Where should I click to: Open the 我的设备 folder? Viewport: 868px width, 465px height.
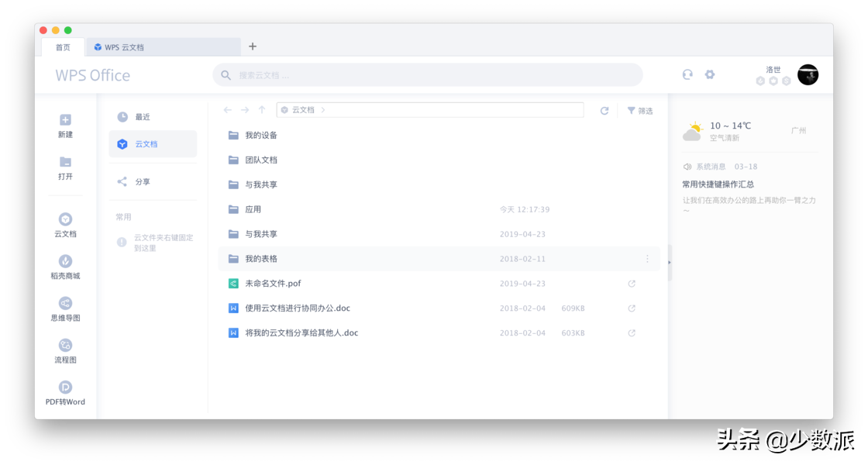pos(439,135)
